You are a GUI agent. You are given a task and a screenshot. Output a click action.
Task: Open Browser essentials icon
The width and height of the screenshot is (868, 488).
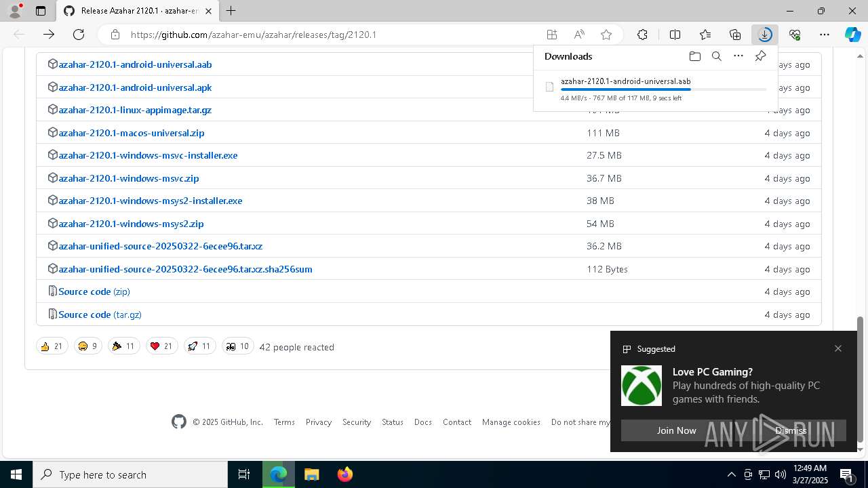point(795,35)
